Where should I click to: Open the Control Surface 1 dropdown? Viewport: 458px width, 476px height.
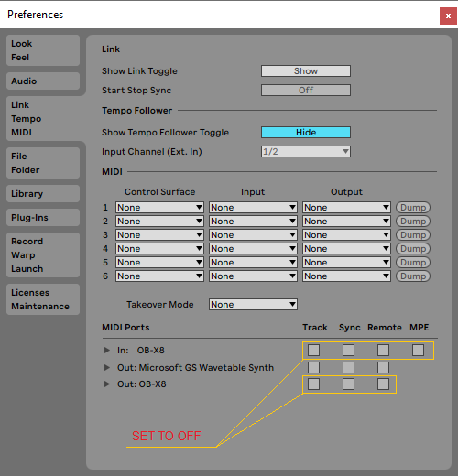(x=159, y=208)
